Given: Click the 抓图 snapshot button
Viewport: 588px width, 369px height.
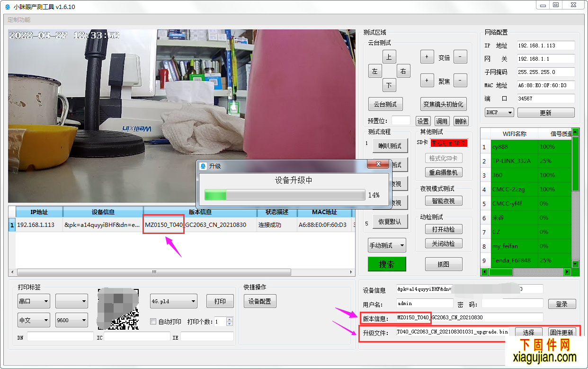Looking at the screenshot, I should click(444, 264).
